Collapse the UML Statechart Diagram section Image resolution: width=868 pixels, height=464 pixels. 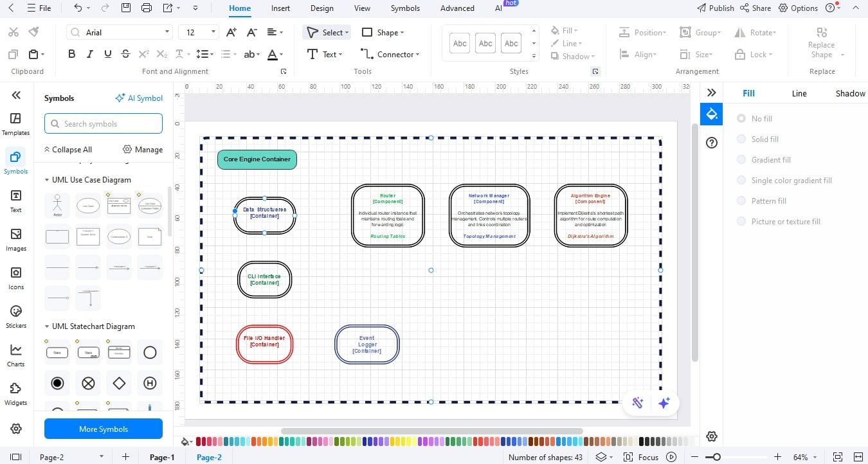point(46,326)
